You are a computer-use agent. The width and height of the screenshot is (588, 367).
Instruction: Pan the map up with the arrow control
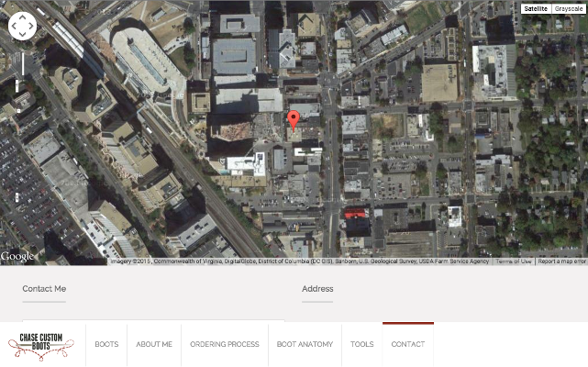pos(22,17)
